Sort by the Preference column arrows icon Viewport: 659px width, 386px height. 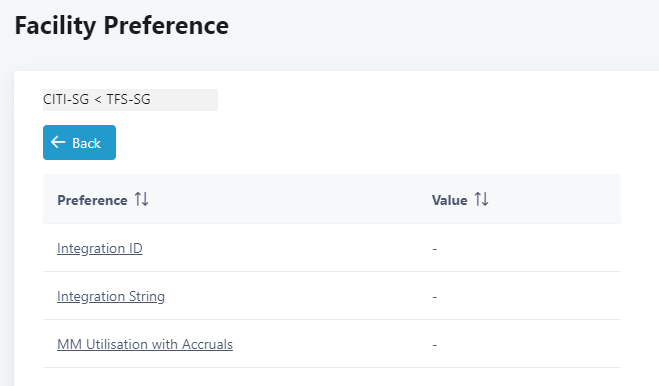pos(142,199)
